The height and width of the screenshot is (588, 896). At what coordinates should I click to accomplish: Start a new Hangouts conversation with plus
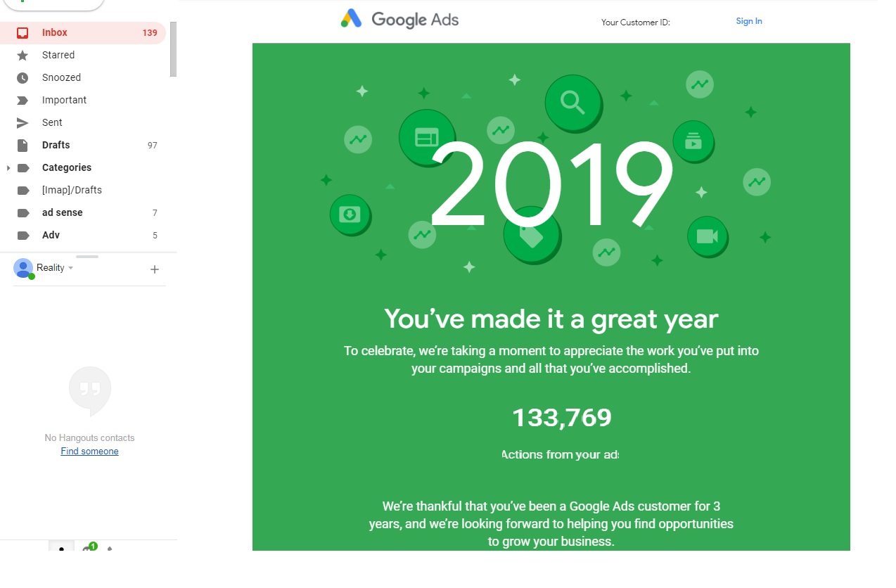click(x=155, y=269)
